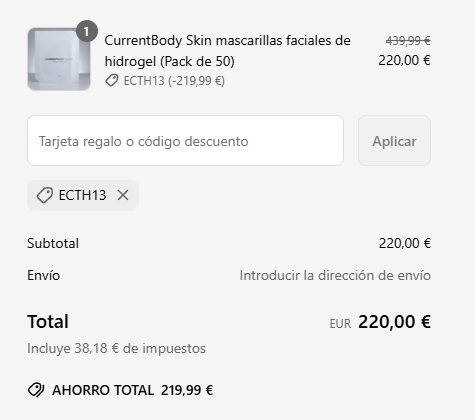This screenshot has width=475, height=420.
Task: Select the CurrentBody Skin mascarillas product title
Action: 228,51
